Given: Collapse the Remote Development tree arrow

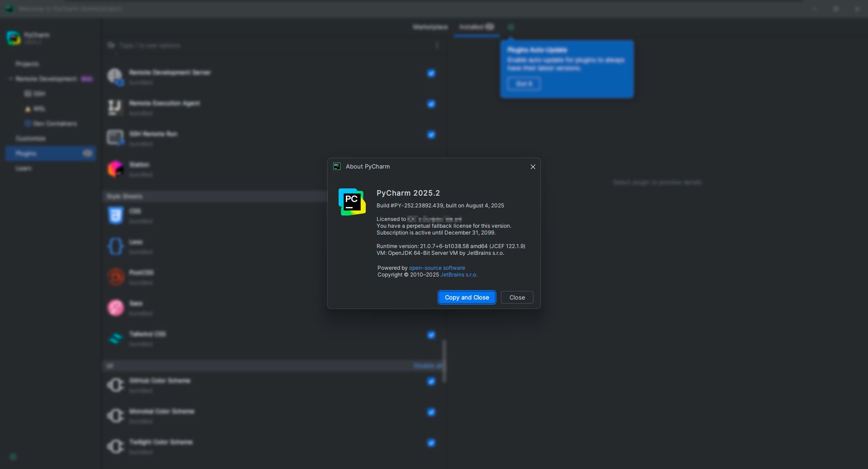Looking at the screenshot, I should click(x=10, y=79).
